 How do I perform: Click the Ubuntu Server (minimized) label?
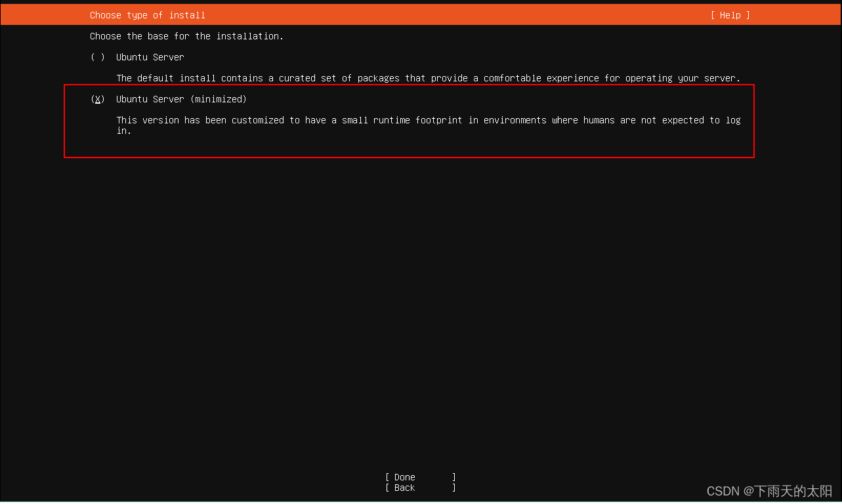(181, 99)
